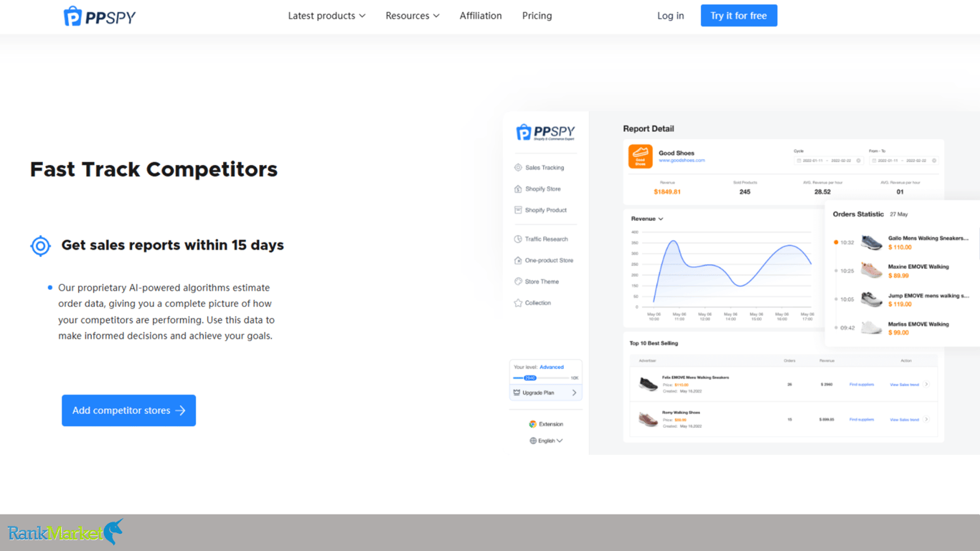Open the www.goodshoes.com link
Viewport: 980px width, 551px height.
682,161
